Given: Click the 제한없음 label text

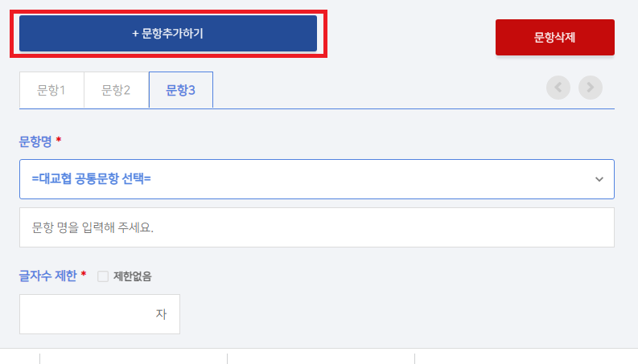Looking at the screenshot, I should pyautogui.click(x=132, y=276).
